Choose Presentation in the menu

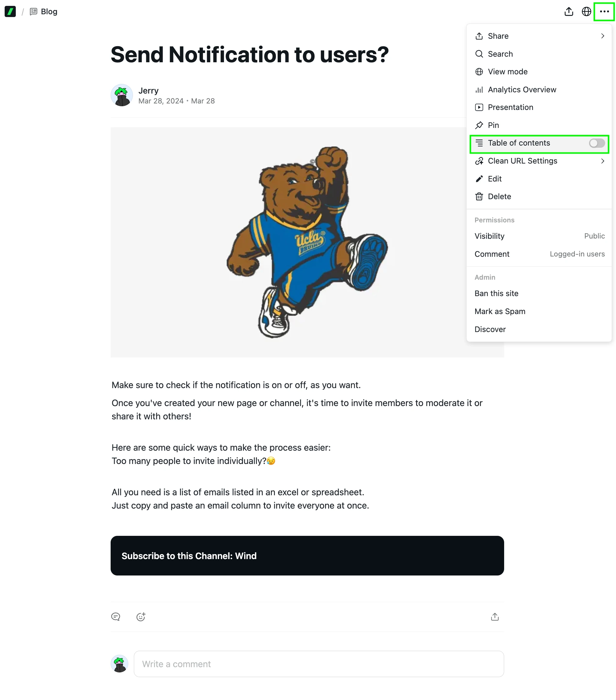click(510, 107)
